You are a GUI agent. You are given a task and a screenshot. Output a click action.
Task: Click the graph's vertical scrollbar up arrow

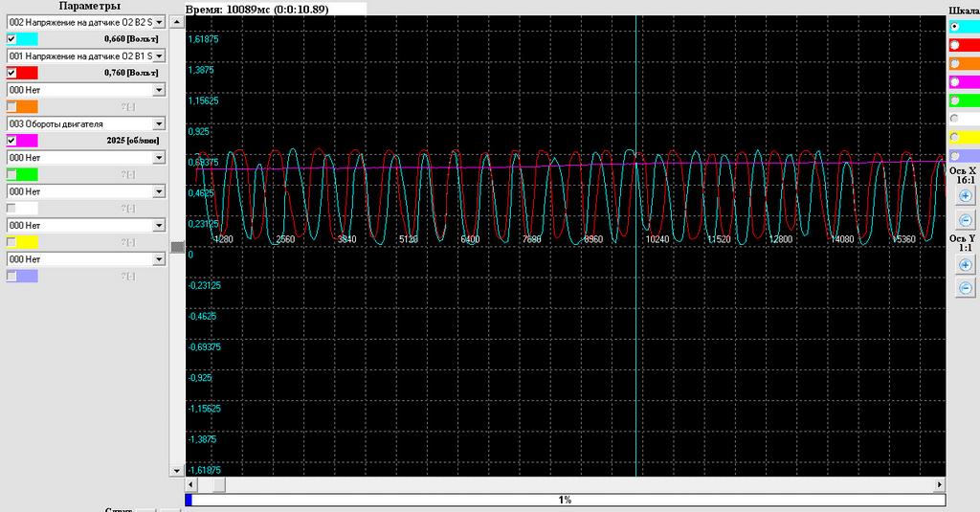click(x=176, y=21)
